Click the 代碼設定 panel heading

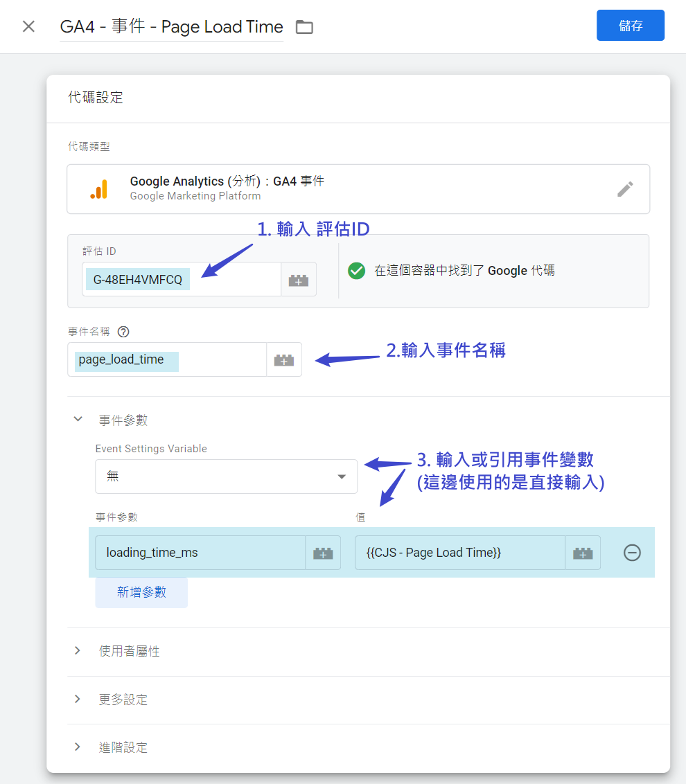pyautogui.click(x=96, y=97)
